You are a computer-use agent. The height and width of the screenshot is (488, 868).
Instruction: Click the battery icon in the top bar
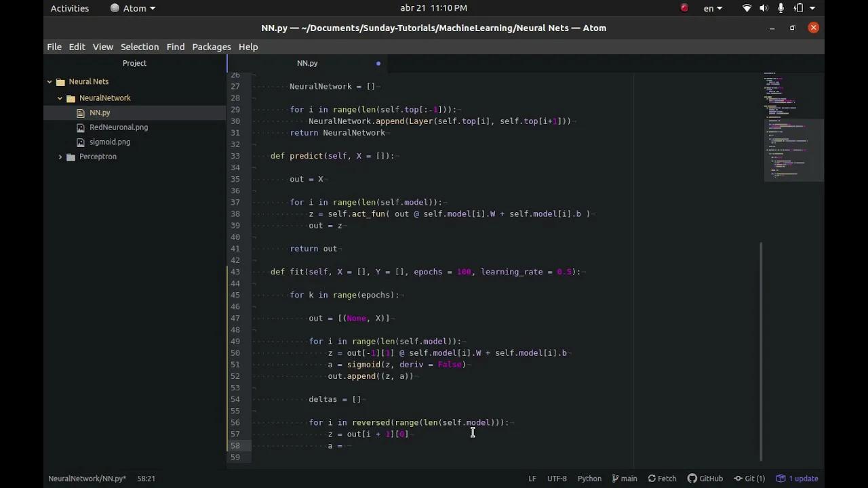pos(798,8)
